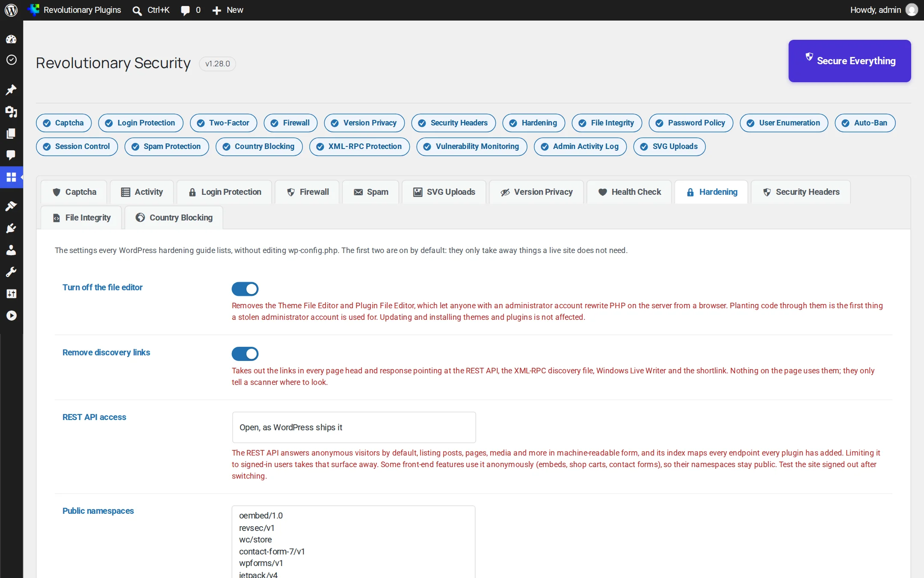Click the Secure Everything button
The image size is (924, 578).
pyautogui.click(x=850, y=61)
